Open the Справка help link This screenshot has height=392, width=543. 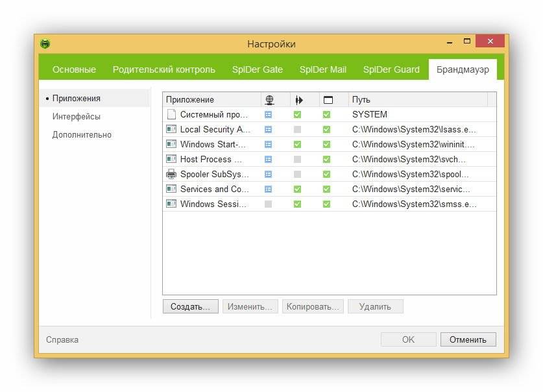pyautogui.click(x=62, y=339)
